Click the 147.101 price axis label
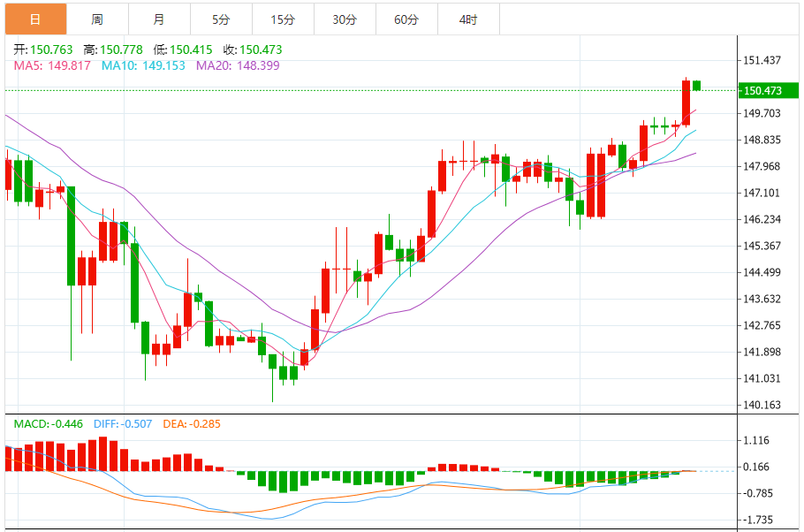Image resolution: width=804 pixels, height=532 pixels. click(x=762, y=193)
